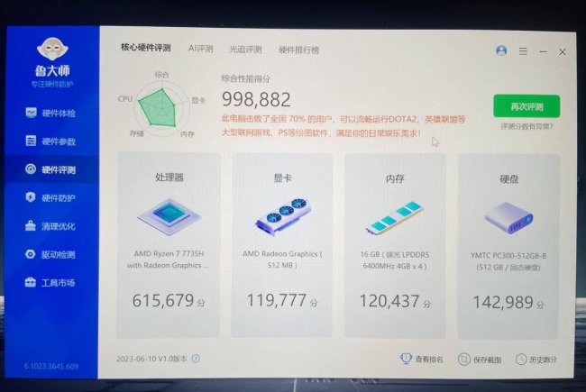Open 驱动检测 in the sidebar
The width and height of the screenshot is (586, 392).
(x=50, y=254)
